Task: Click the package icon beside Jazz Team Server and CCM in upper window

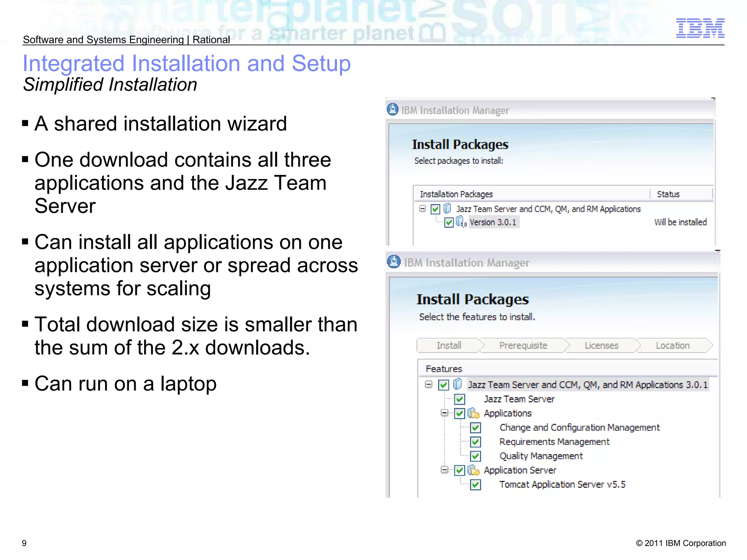Action: [447, 209]
